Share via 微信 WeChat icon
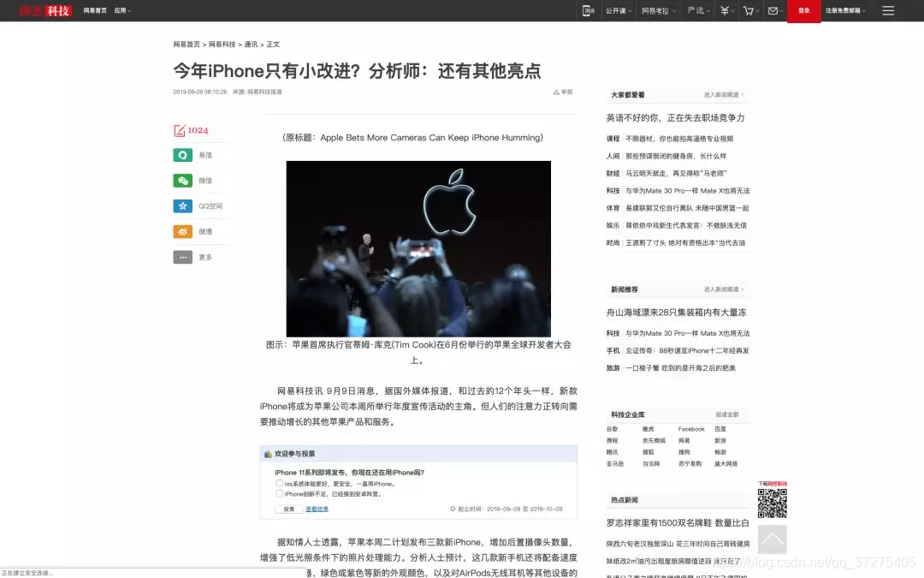This screenshot has width=924, height=578. 183,181
